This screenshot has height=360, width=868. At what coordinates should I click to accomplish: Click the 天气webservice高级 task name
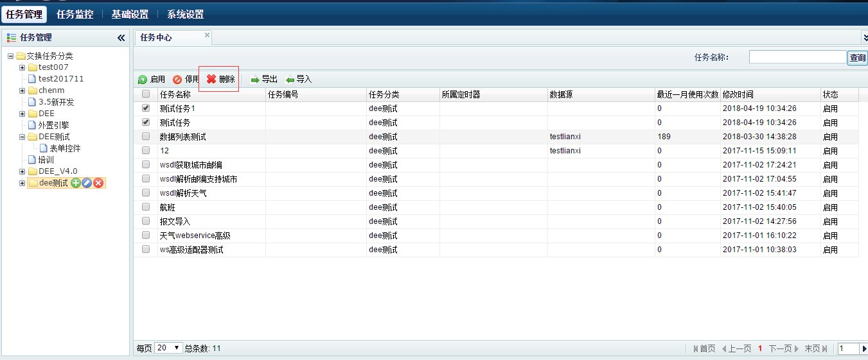pyautogui.click(x=195, y=236)
